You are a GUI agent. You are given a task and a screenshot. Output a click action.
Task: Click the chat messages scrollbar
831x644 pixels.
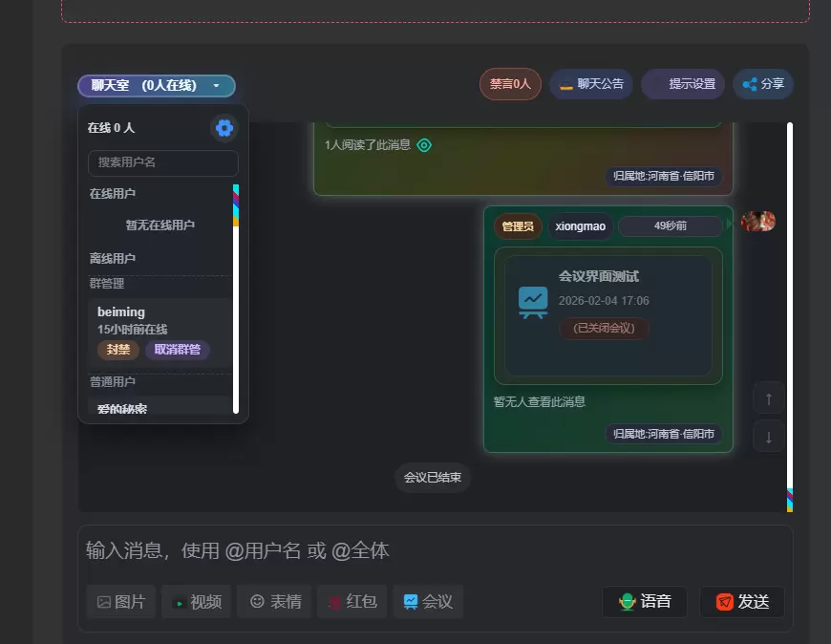(790, 316)
